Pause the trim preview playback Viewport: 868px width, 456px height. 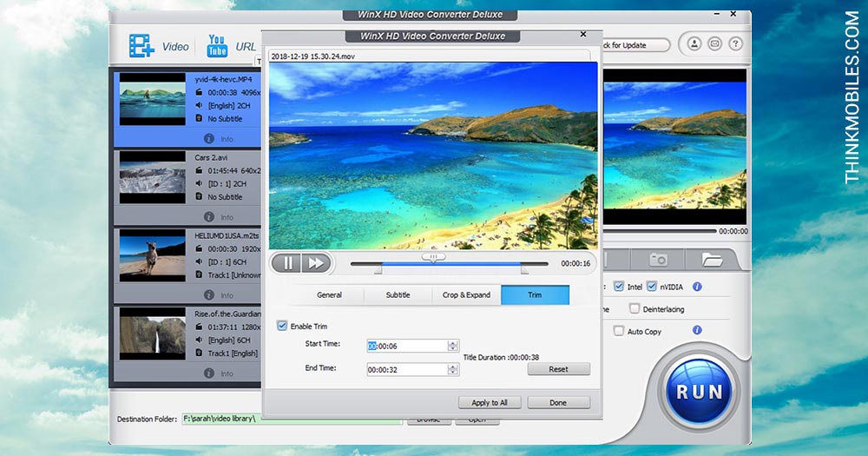[287, 263]
